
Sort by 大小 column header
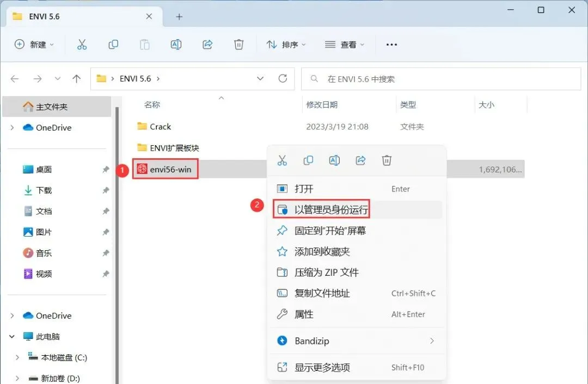tap(486, 104)
